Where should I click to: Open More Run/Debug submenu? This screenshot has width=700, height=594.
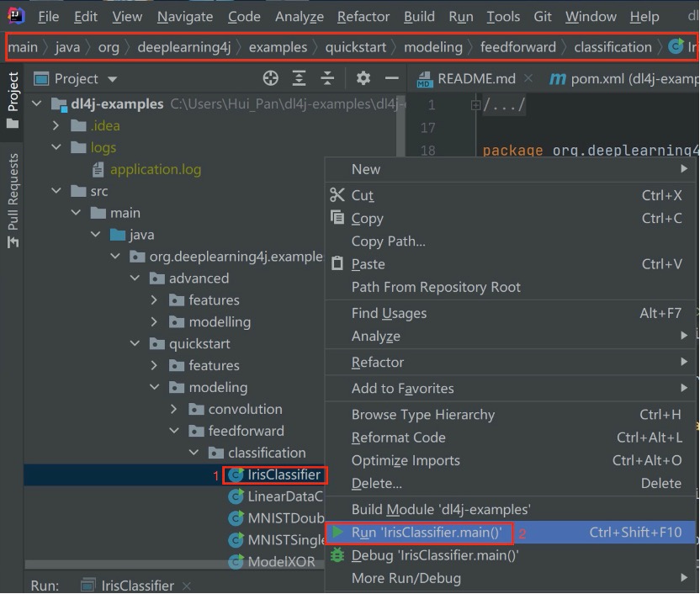point(510,578)
